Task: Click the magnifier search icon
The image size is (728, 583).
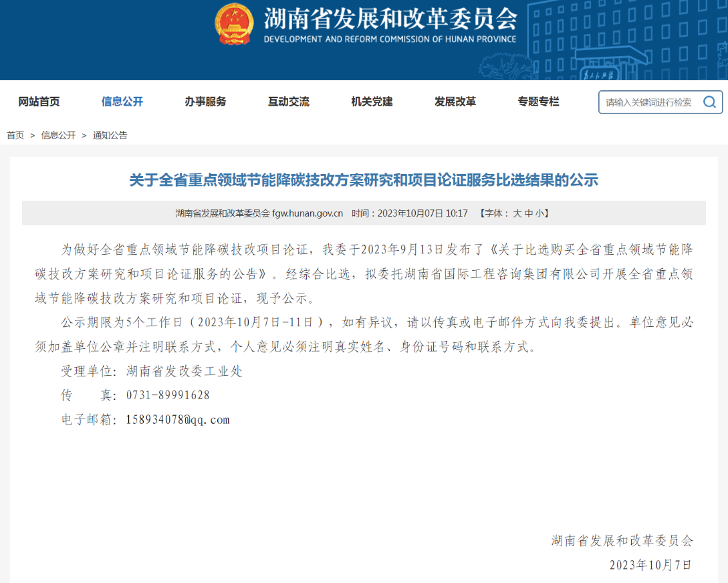Action: 709,102
